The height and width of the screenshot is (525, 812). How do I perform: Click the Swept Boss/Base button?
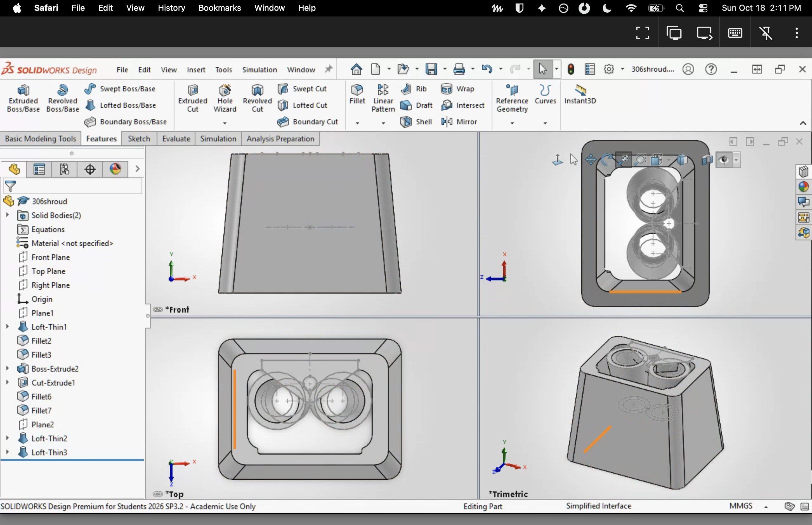(x=120, y=89)
